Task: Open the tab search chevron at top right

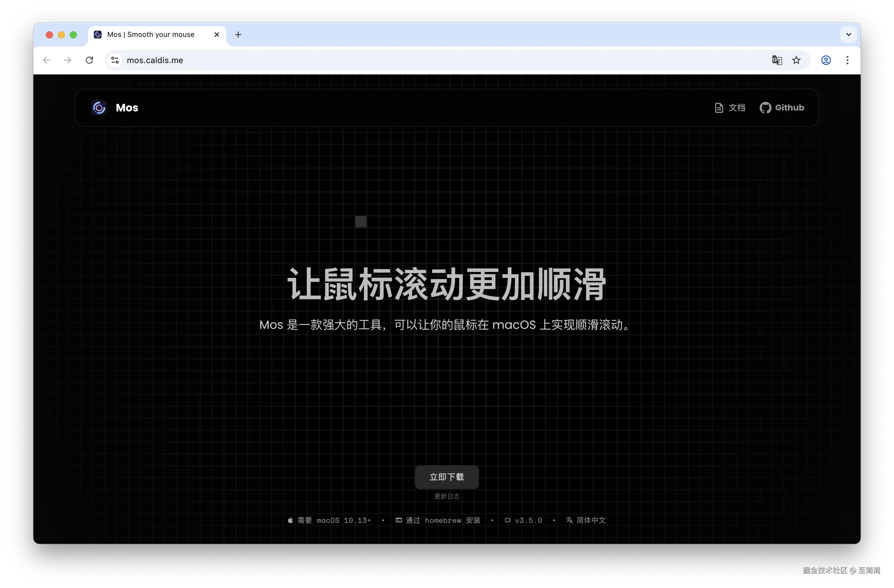Action: click(848, 34)
